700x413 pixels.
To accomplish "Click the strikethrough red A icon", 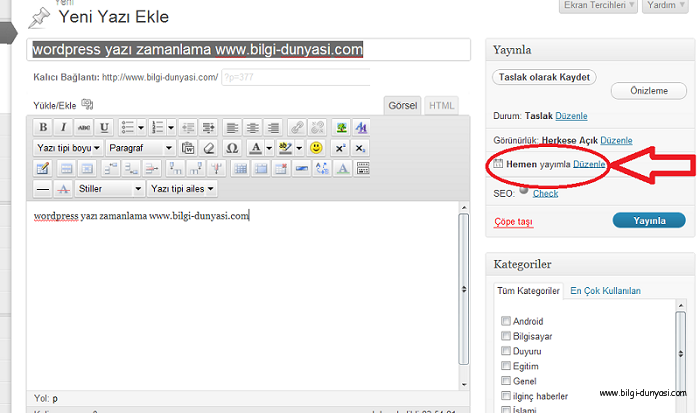I will point(63,189).
